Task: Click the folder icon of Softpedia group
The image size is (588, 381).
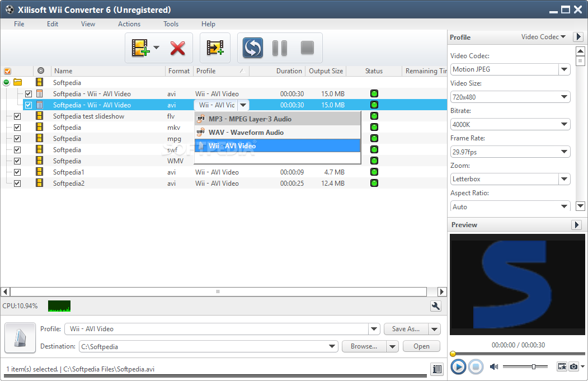Action: click(x=18, y=82)
